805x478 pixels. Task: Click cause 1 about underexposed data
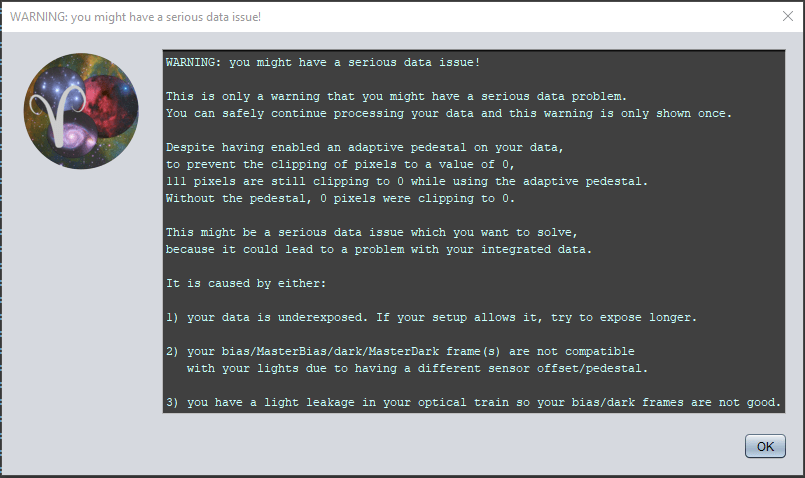[x=431, y=317]
